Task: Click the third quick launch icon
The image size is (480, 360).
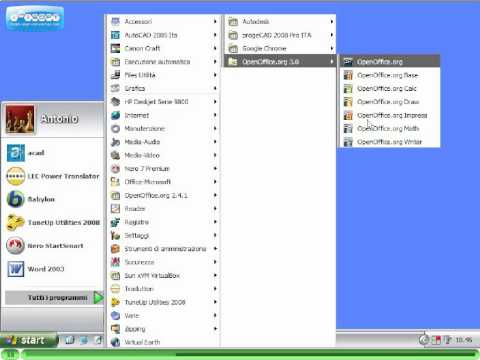Action: (98, 340)
